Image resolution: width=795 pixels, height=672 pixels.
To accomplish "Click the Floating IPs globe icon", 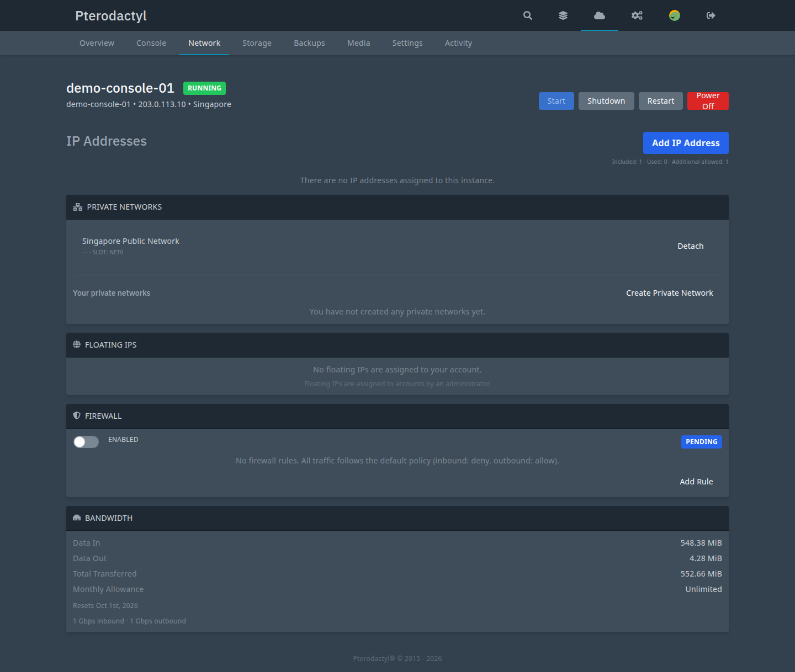I will point(77,344).
